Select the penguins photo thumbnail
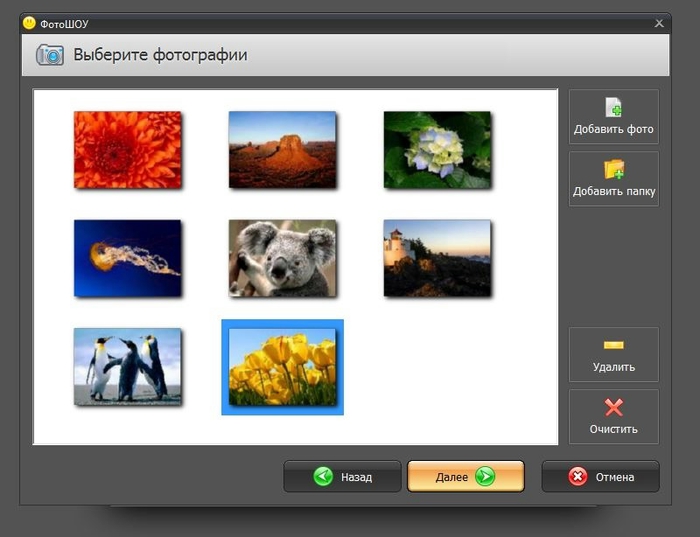This screenshot has height=537, width=700. click(128, 367)
